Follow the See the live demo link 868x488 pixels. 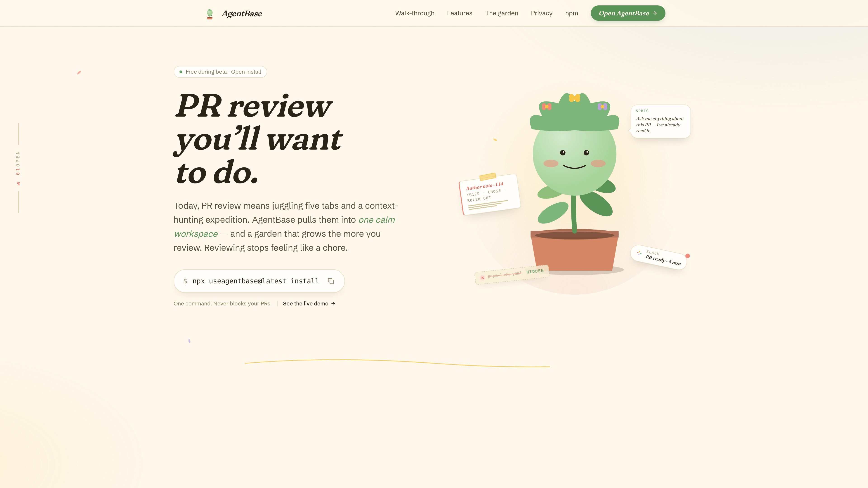pyautogui.click(x=309, y=304)
